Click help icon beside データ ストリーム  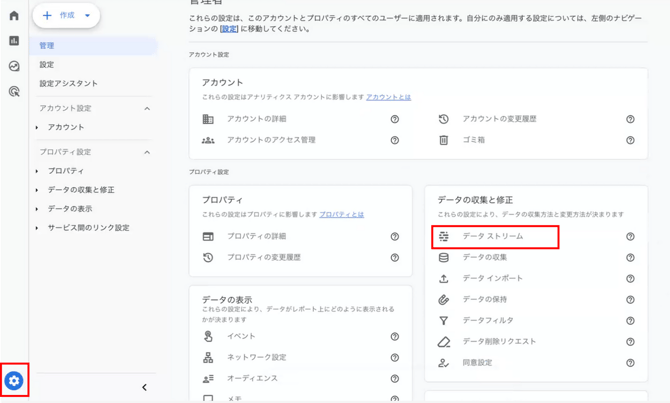click(x=630, y=237)
